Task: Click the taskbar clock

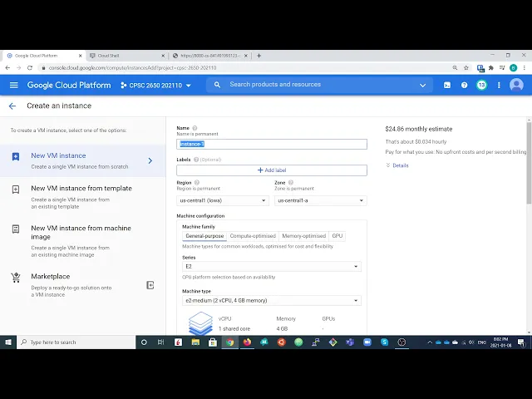Action: click(x=500, y=342)
